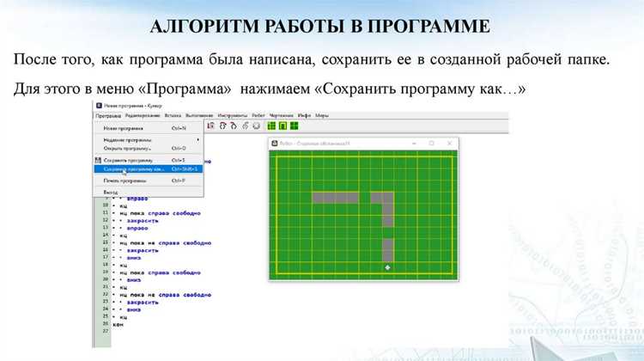644x361 pixels.
Task: Open the Редактирование menu
Action: tap(143, 115)
